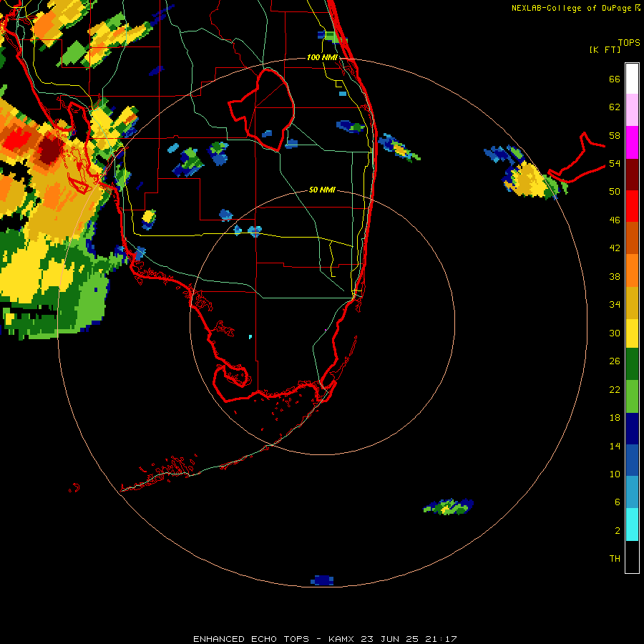The height and width of the screenshot is (644, 644).
Task: Click the 18 value on the legend
Action: 615,418
